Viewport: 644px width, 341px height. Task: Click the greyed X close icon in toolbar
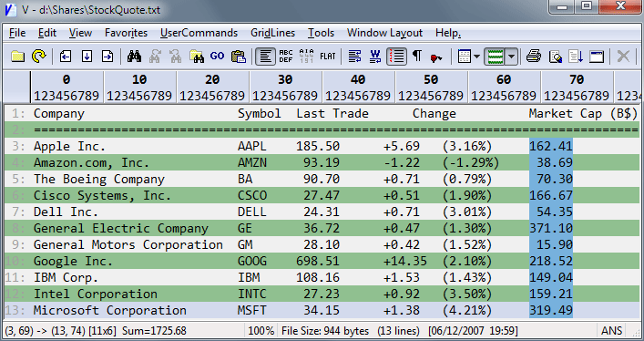pos(623,56)
